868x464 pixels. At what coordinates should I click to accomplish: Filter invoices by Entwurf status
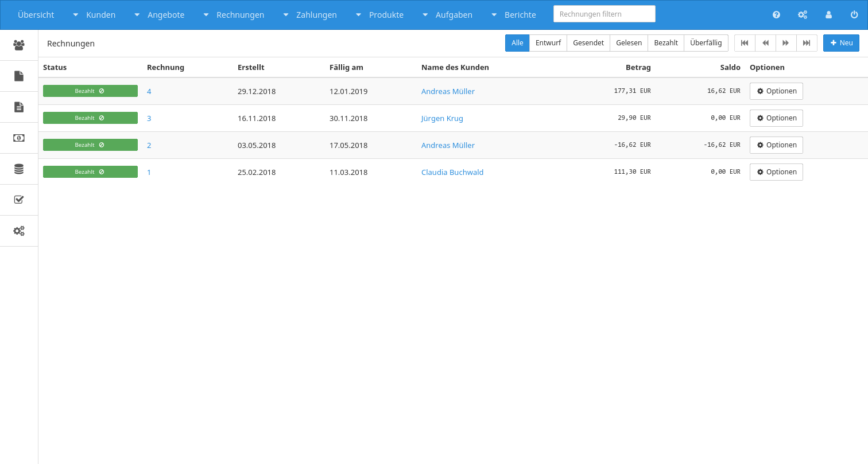tap(548, 43)
